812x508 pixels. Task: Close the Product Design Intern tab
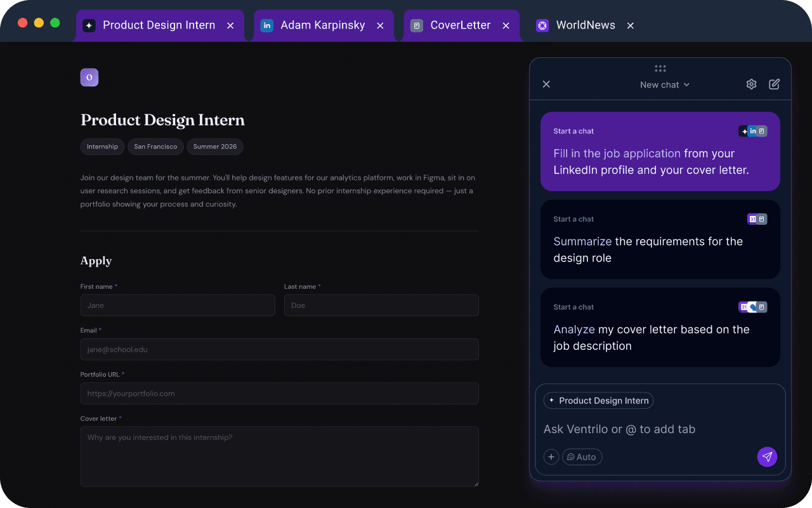pyautogui.click(x=230, y=25)
